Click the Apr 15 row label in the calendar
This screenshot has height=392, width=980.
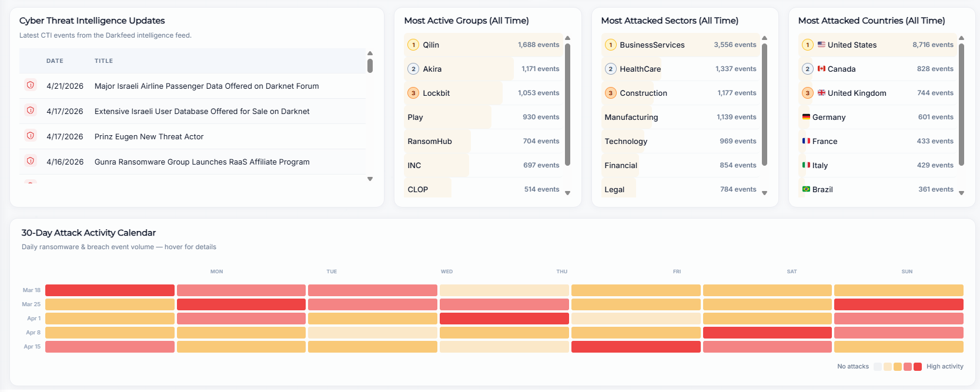(x=32, y=347)
